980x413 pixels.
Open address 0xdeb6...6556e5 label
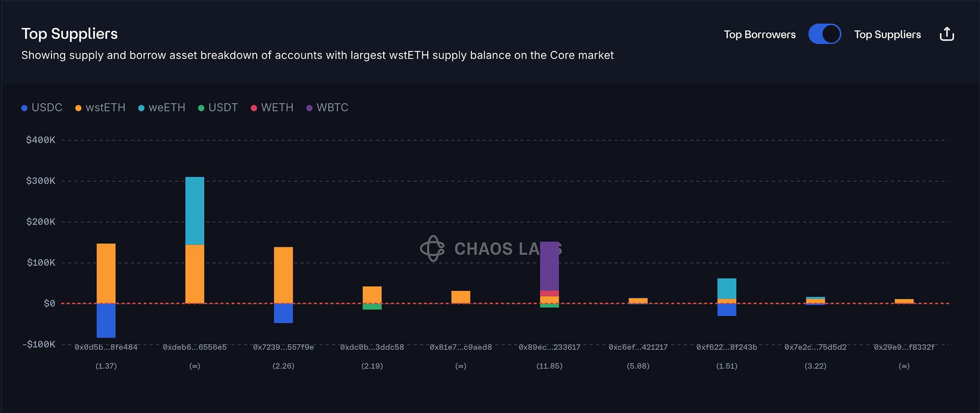tap(195, 347)
